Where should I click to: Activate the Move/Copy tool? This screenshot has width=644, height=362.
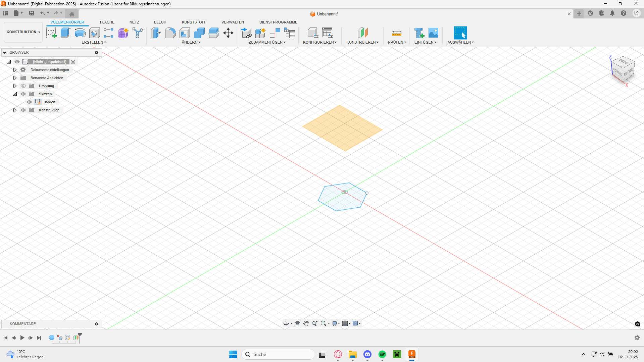tap(228, 33)
